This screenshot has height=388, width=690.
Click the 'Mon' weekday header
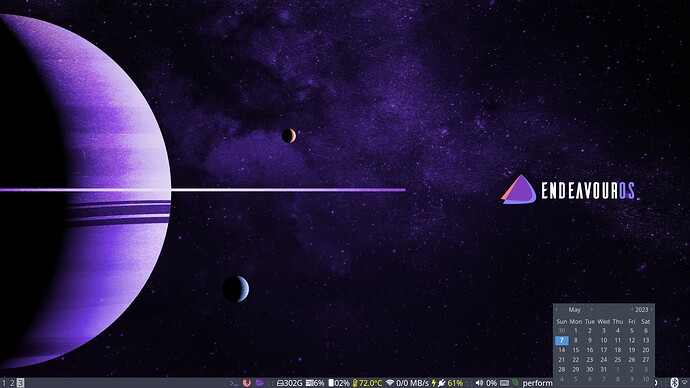coord(576,322)
